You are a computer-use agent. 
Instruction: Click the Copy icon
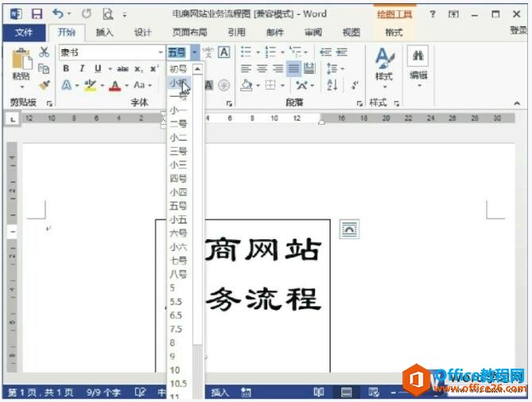(x=44, y=68)
